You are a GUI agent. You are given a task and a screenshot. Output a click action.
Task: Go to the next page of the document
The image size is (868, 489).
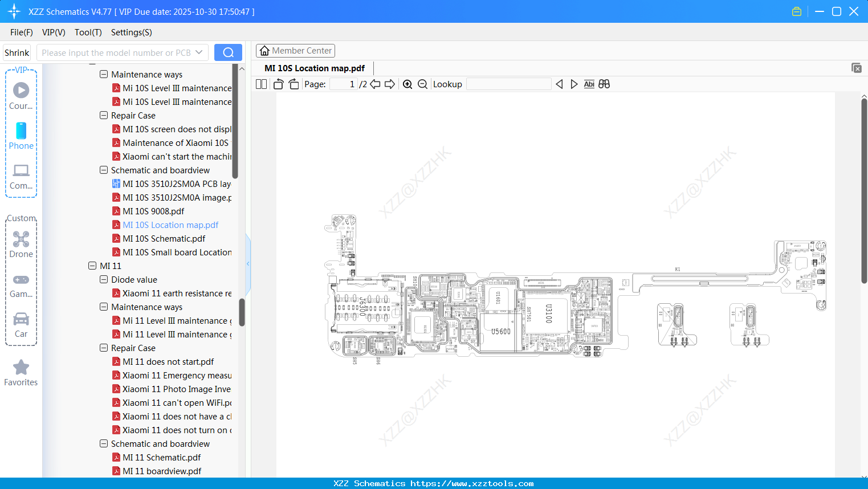point(389,84)
